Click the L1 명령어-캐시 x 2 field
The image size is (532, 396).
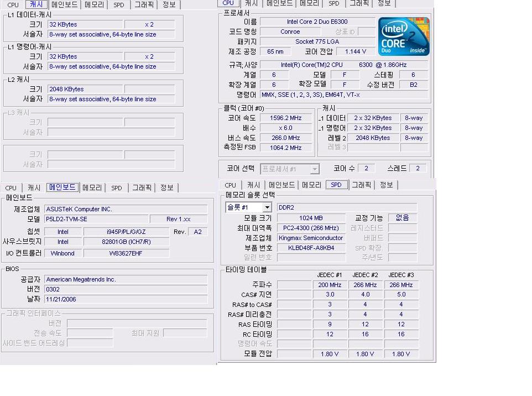pos(149,56)
